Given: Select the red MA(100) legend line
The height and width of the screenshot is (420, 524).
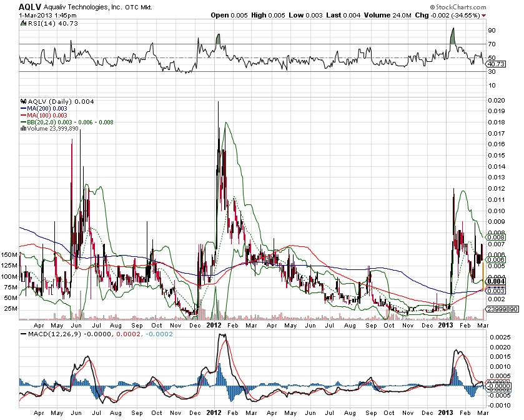Looking at the screenshot, I should 23,116.
